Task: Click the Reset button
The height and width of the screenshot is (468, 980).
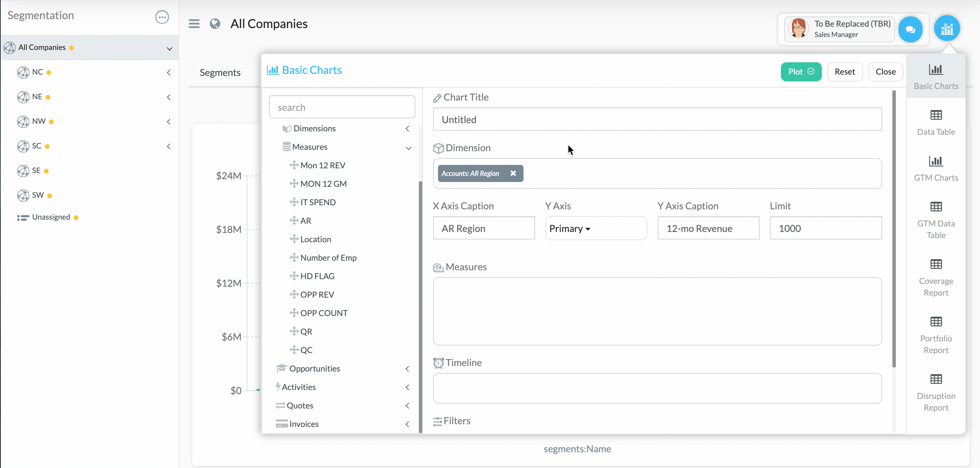Action: (x=844, y=71)
